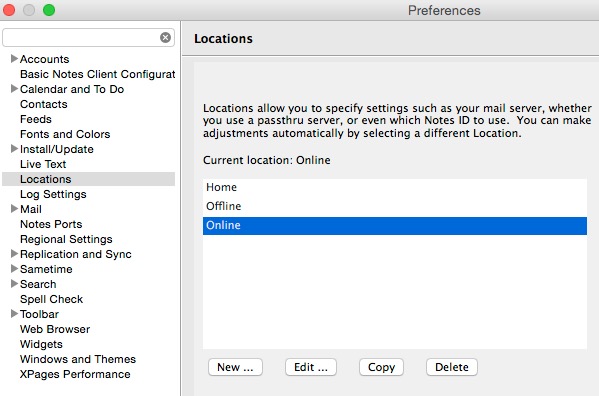Edit the selected Online location
Viewport: 599px width, 396px height.
point(311,367)
